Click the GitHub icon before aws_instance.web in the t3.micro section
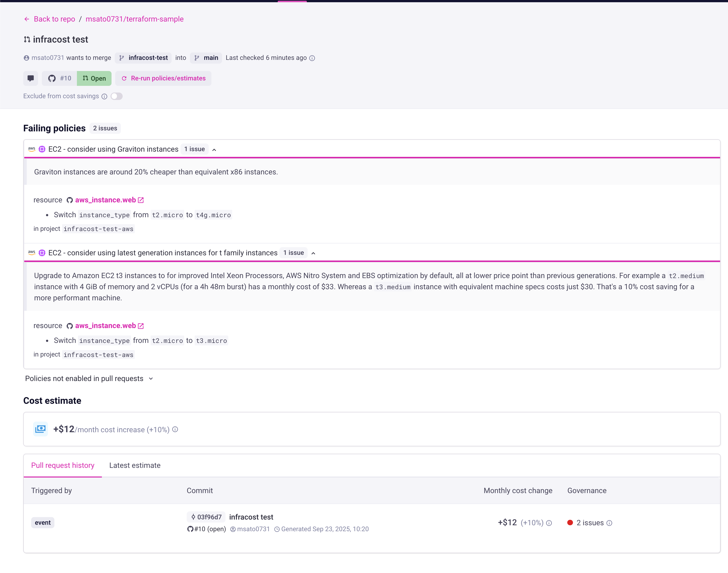The width and height of the screenshot is (728, 573). (x=70, y=326)
